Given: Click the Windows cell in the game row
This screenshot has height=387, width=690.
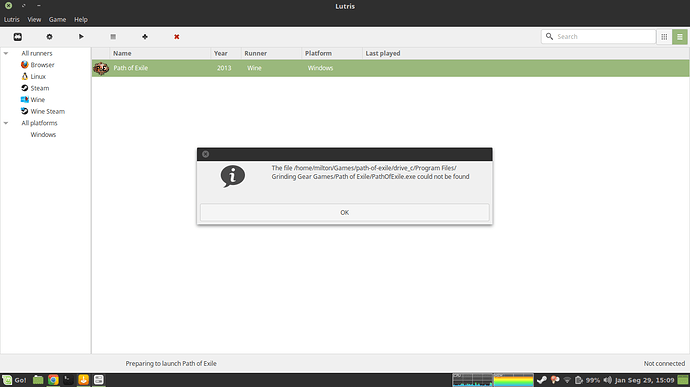Looking at the screenshot, I should pyautogui.click(x=320, y=68).
